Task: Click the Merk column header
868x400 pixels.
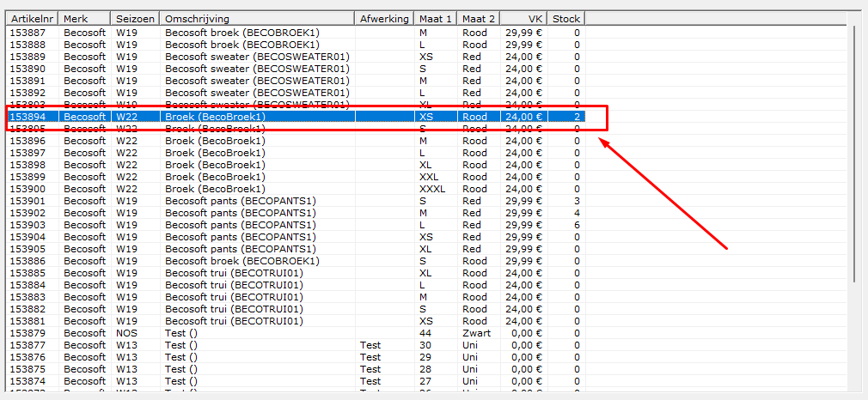Action: [x=84, y=20]
